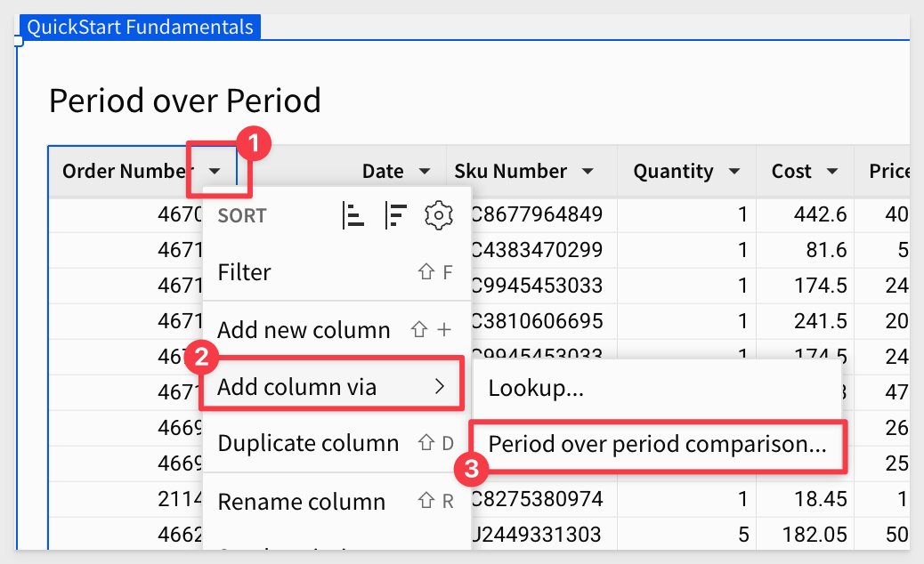Choose Rename column from the menu
The image size is (924, 564).
[x=336, y=502]
